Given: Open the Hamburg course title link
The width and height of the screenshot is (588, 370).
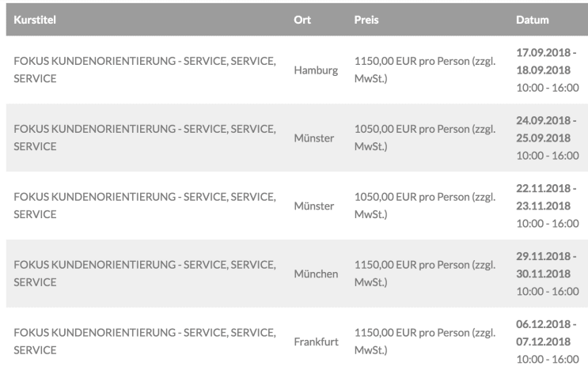Looking at the screenshot, I should (x=145, y=70).
